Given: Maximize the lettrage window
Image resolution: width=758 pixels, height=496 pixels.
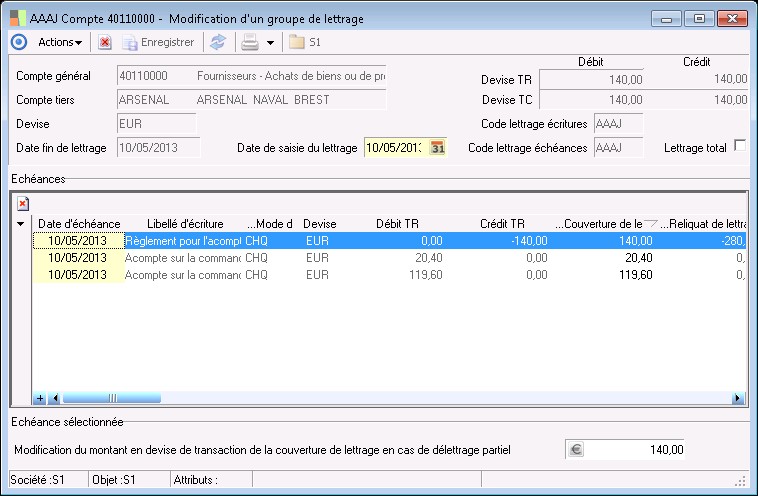Looking at the screenshot, I should click(x=699, y=19).
